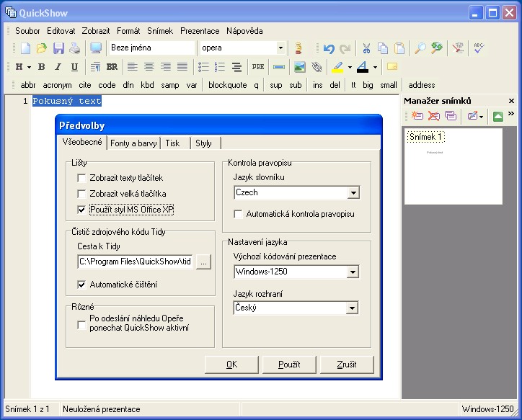Open a file with the folder icon

42,48
